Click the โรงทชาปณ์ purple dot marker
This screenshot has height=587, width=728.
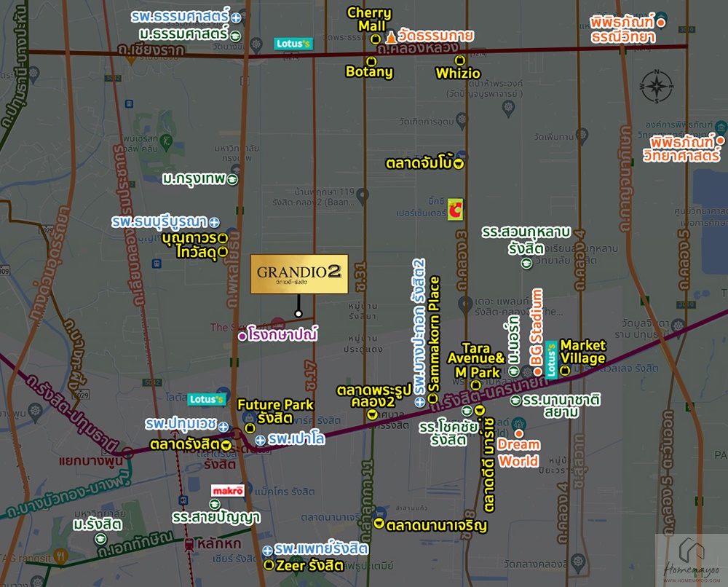point(242,336)
